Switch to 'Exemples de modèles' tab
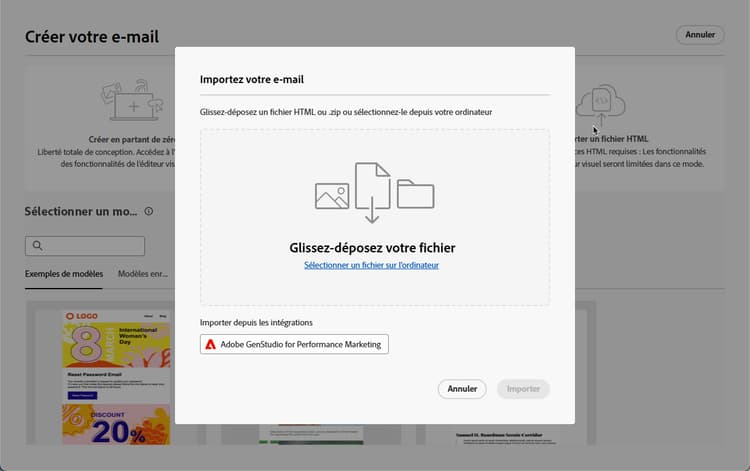 click(64, 274)
